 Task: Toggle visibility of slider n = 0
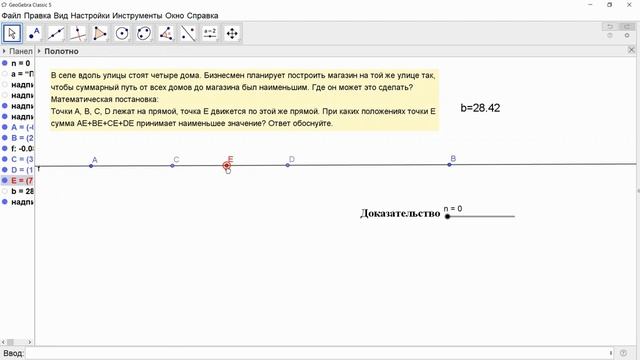(x=5, y=63)
